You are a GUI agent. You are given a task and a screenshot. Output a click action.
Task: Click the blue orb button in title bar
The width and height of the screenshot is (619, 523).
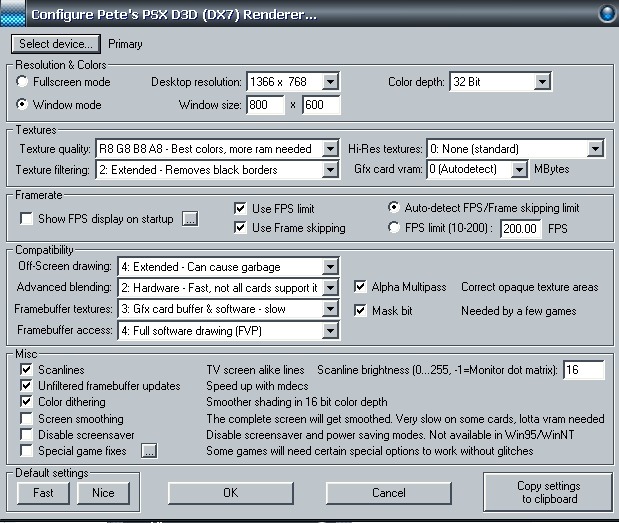[x=608, y=13]
